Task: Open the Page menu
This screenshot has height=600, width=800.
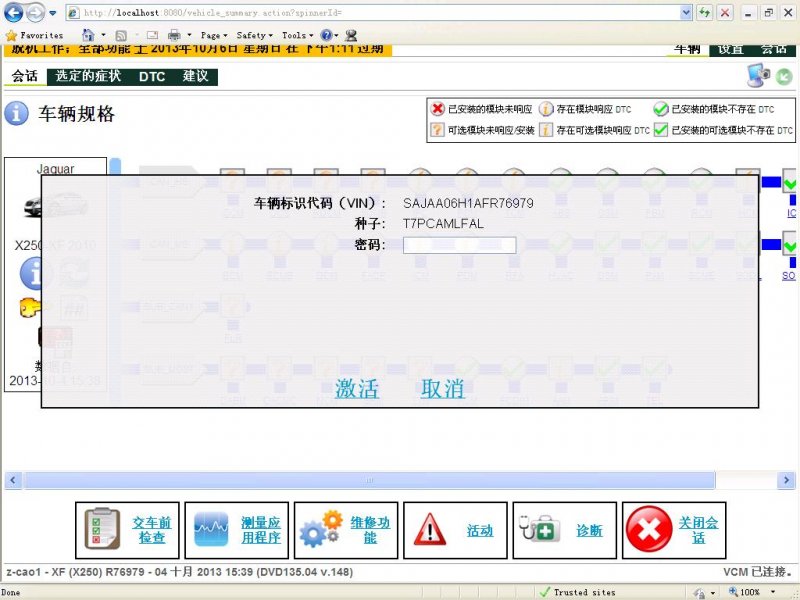Action: point(214,35)
